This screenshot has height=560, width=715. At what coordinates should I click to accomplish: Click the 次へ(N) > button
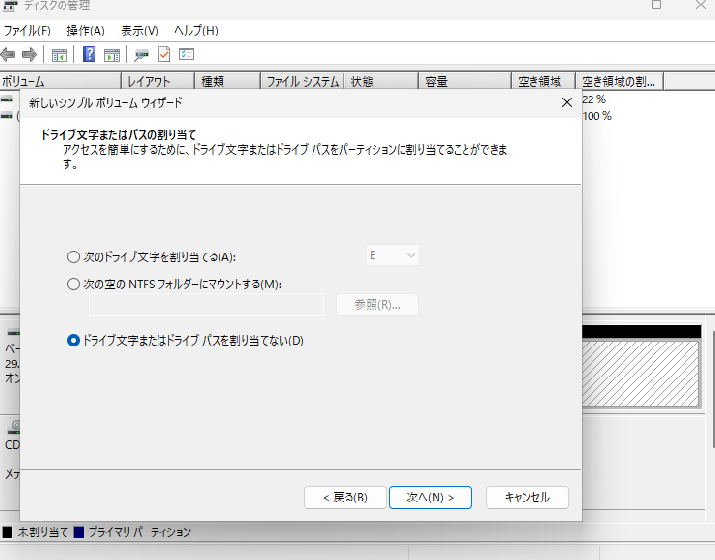(x=430, y=497)
